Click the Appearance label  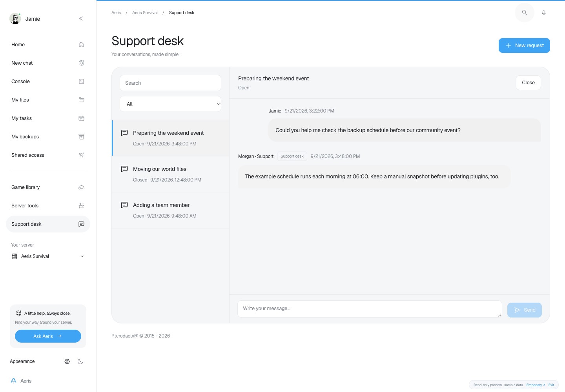(22, 361)
